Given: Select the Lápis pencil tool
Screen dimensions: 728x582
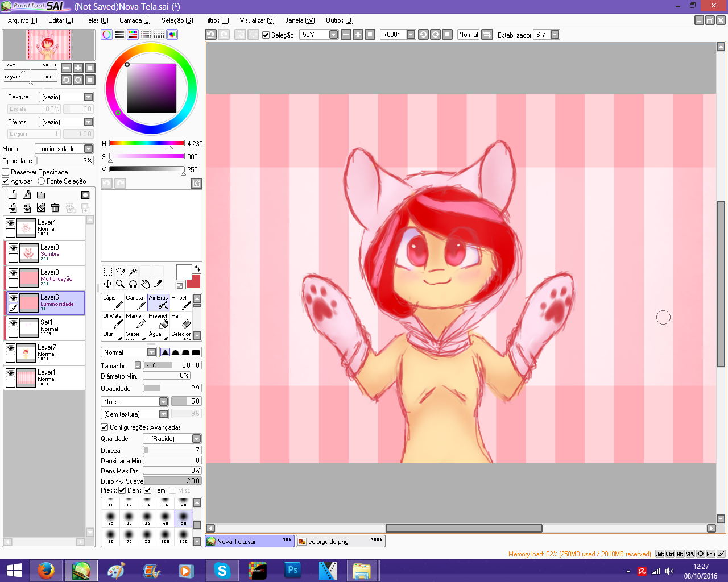Looking at the screenshot, I should (x=112, y=302).
